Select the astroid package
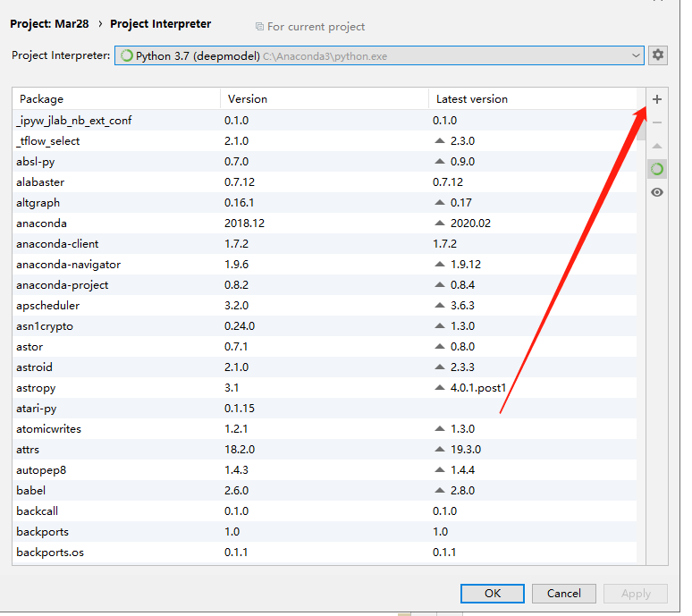This screenshot has width=692, height=616. [x=325, y=367]
